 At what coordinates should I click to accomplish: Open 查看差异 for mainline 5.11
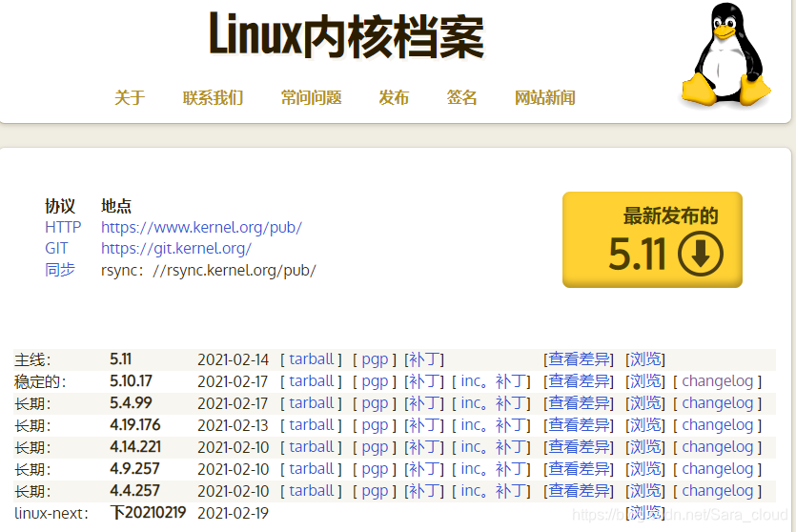(579, 359)
